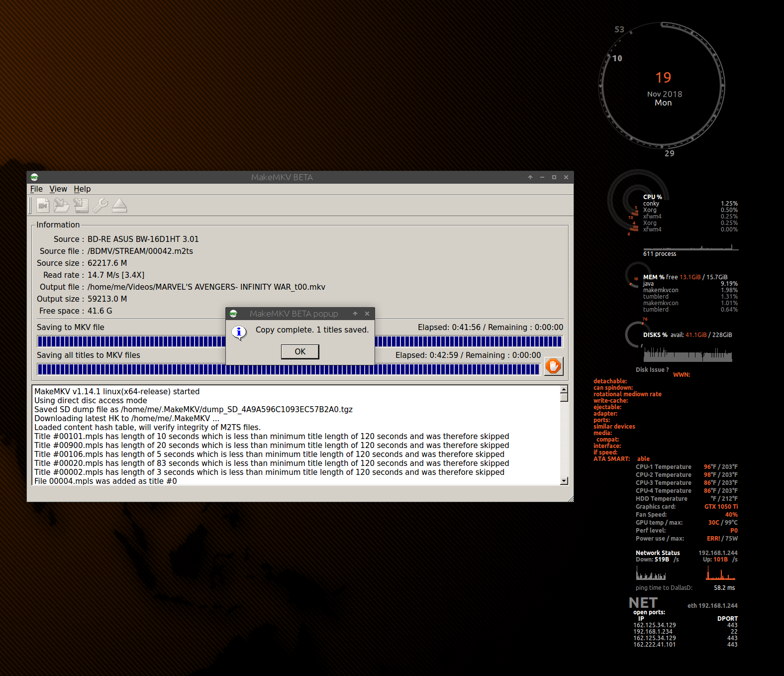Viewport: 784px width, 676px height.
Task: Close the MakeMKV BETA main window
Action: 566,177
